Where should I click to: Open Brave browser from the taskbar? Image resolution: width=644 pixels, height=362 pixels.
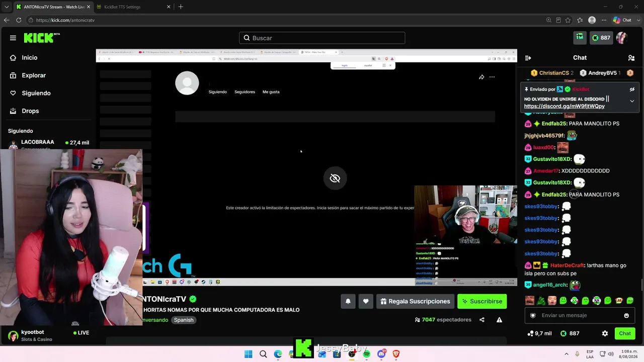[x=396, y=354]
